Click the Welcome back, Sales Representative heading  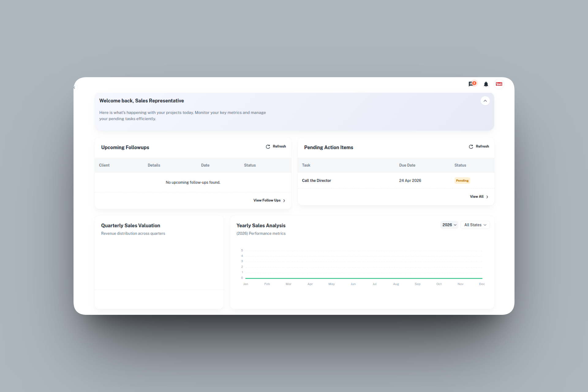click(141, 101)
